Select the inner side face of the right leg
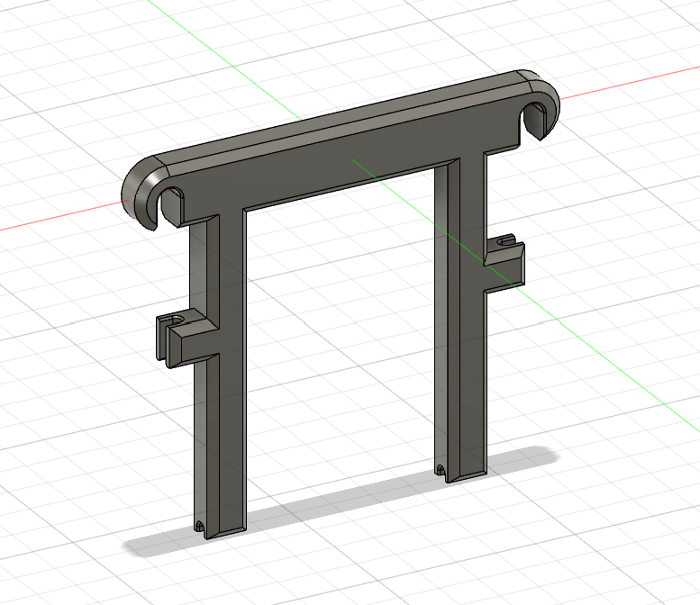The image size is (700, 605). (441, 315)
